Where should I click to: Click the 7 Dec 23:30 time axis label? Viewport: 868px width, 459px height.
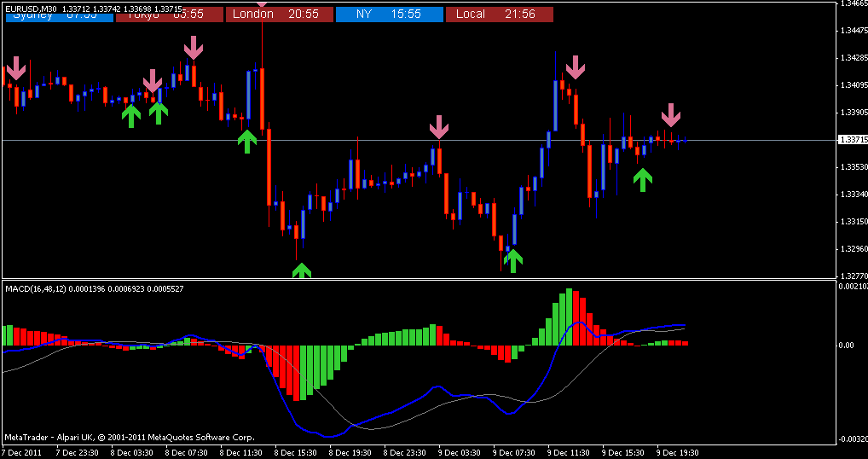pyautogui.click(x=78, y=453)
